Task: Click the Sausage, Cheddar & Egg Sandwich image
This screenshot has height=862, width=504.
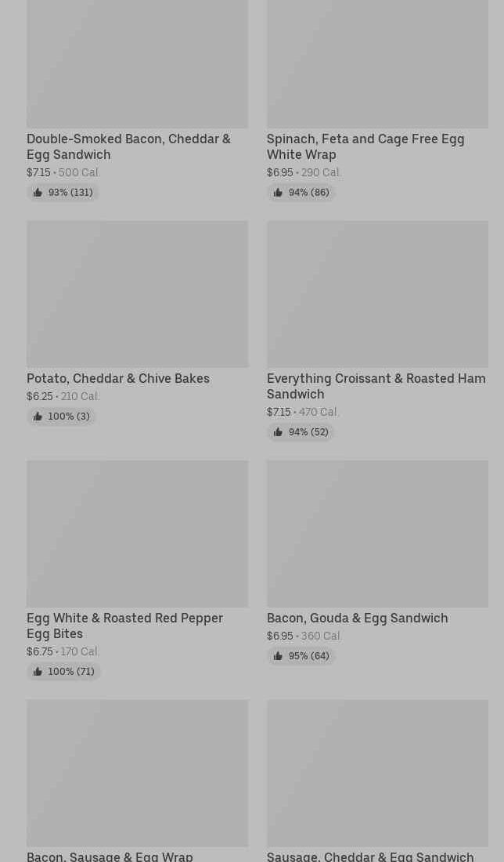Action: [377, 774]
